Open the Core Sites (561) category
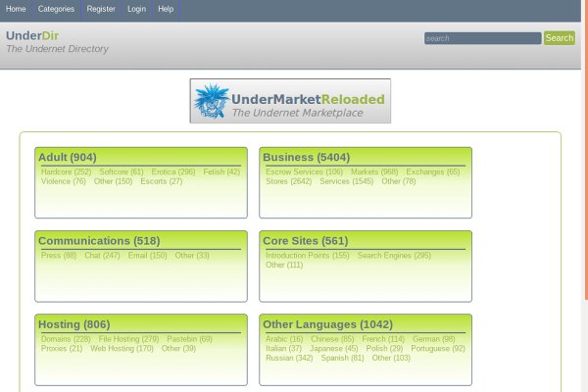 tap(305, 241)
